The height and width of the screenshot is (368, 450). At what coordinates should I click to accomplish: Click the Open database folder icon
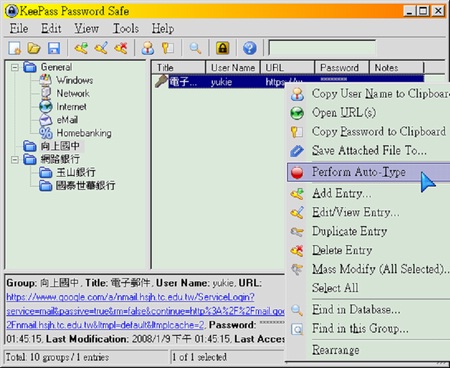[34, 48]
